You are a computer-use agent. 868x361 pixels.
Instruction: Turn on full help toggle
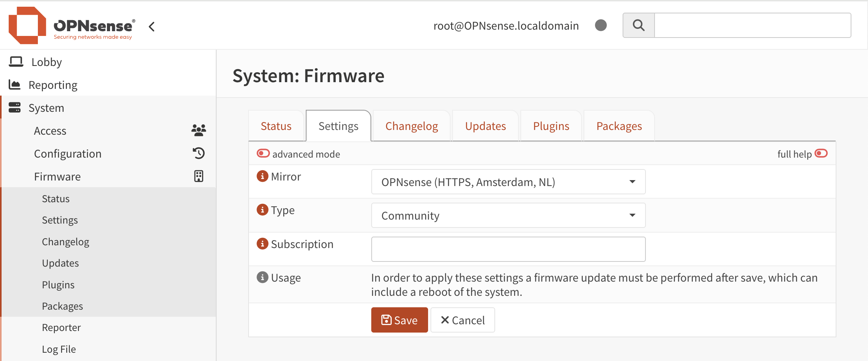(821, 153)
